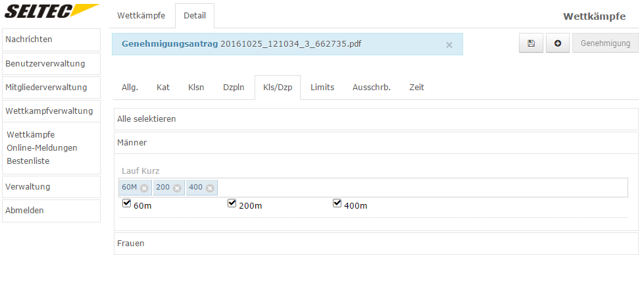Remove the 60M tag chip
Viewport: 644px width, 285px height.
[x=144, y=188]
